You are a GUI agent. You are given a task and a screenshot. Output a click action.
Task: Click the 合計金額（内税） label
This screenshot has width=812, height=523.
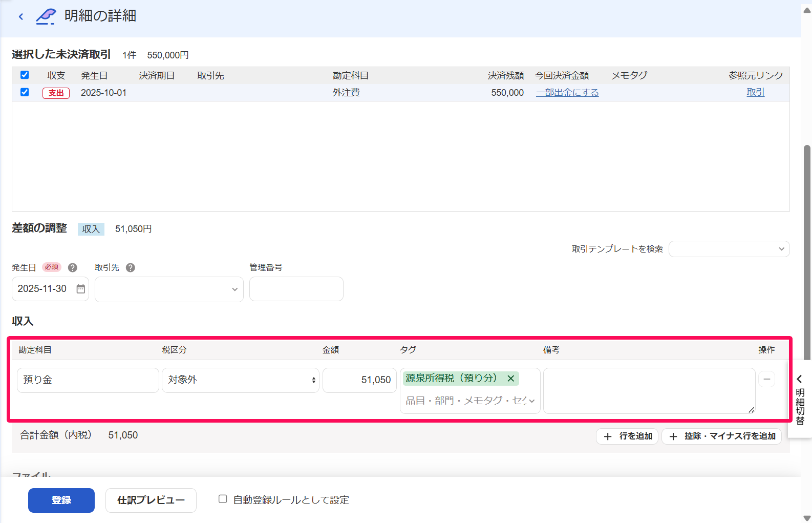[56, 435]
